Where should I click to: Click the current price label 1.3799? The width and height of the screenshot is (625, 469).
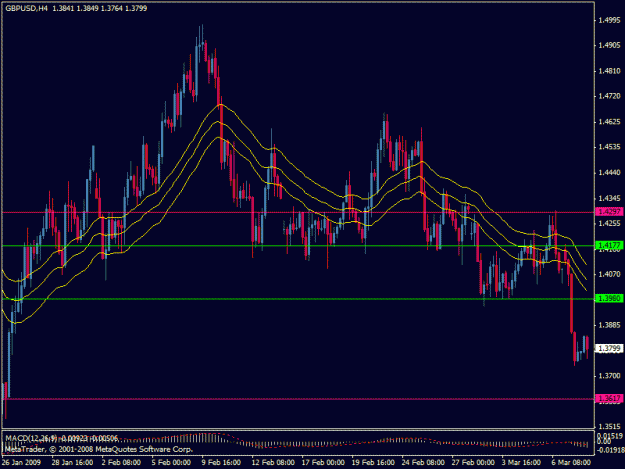(609, 349)
